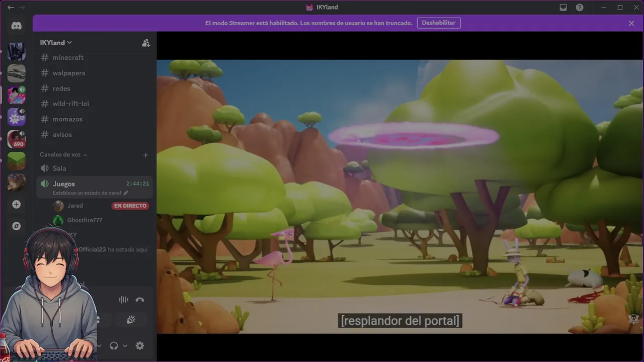Open Discover servers compass icon
The width and height of the screenshot is (644, 362).
point(17,226)
